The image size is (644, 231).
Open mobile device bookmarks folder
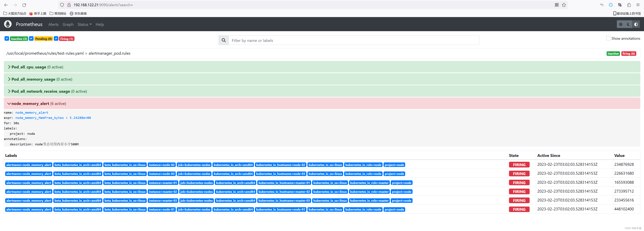(627, 14)
